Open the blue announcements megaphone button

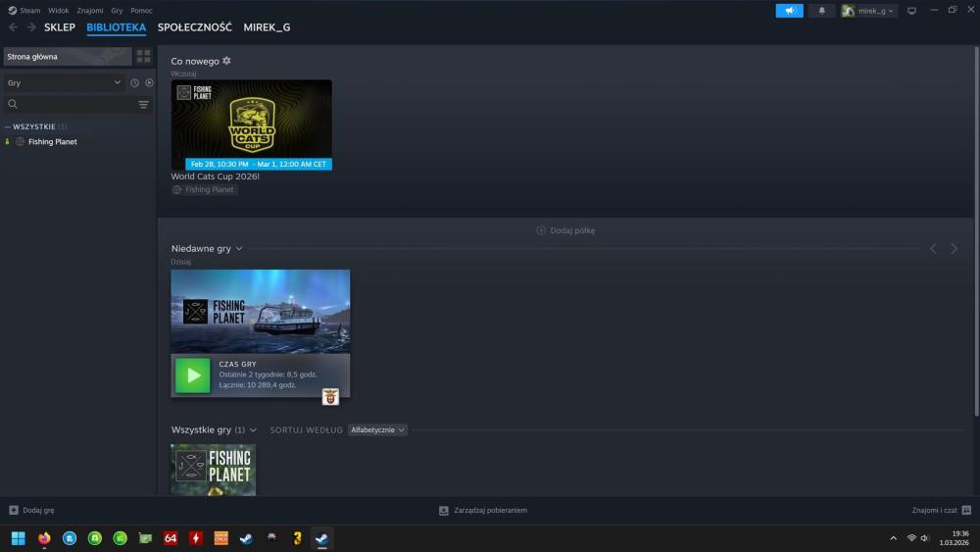coord(789,11)
